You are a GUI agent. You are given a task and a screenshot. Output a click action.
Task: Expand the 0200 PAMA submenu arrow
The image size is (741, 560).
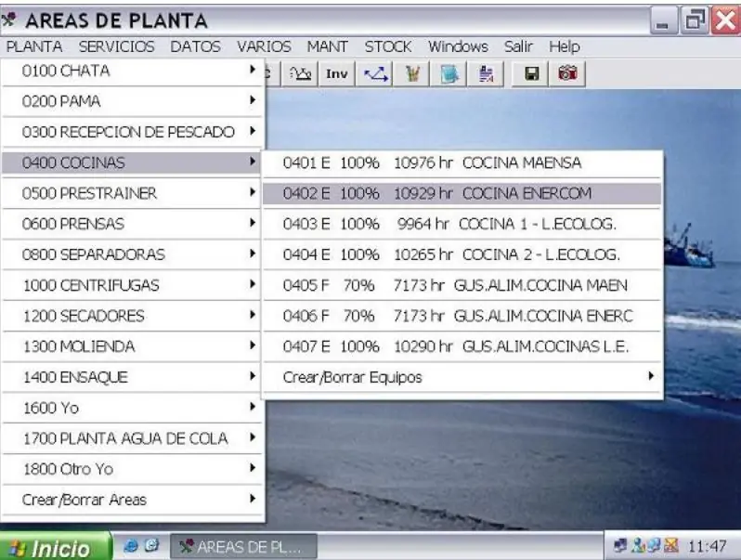[253, 100]
